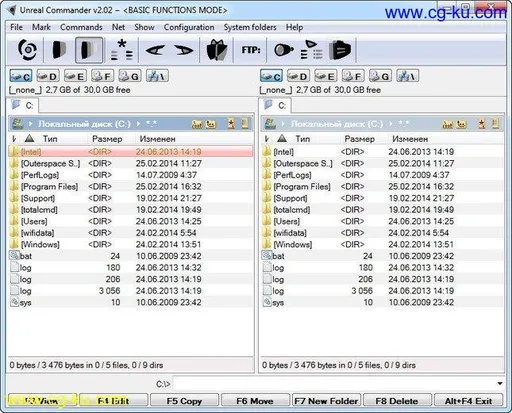The width and height of the screenshot is (512, 413).
Task: Click the F5 Copy button
Action: (x=184, y=401)
